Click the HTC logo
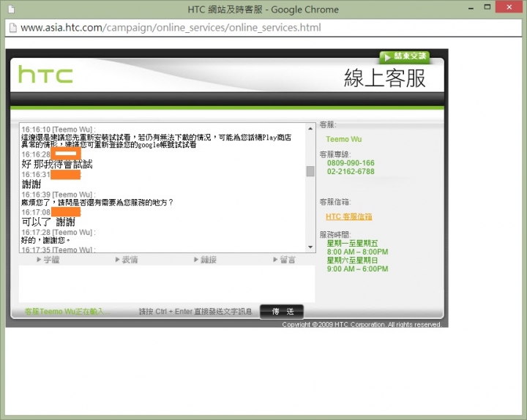The height and width of the screenshot is (420, 527). point(45,74)
